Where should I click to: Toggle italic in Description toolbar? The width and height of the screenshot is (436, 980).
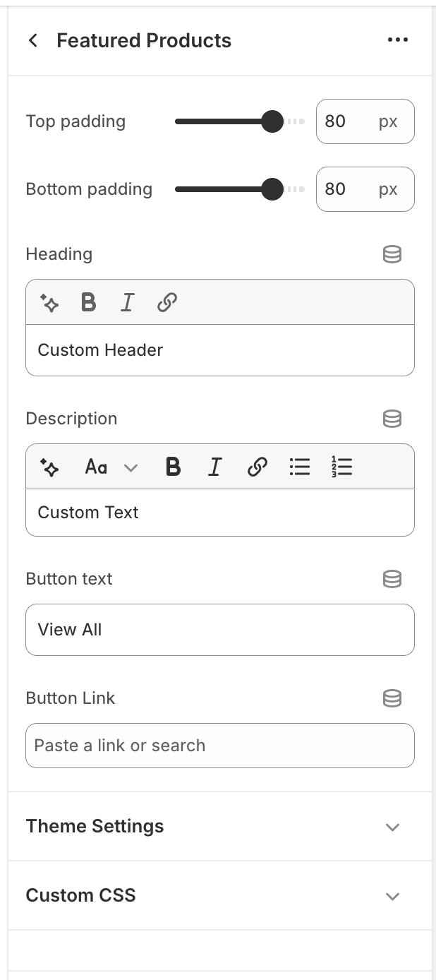[214, 467]
